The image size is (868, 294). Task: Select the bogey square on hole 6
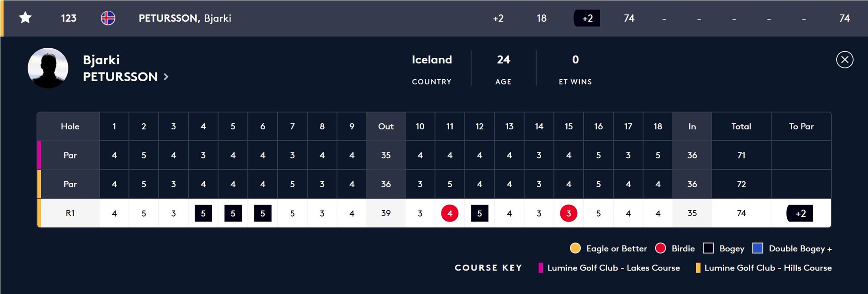pyautogui.click(x=263, y=213)
